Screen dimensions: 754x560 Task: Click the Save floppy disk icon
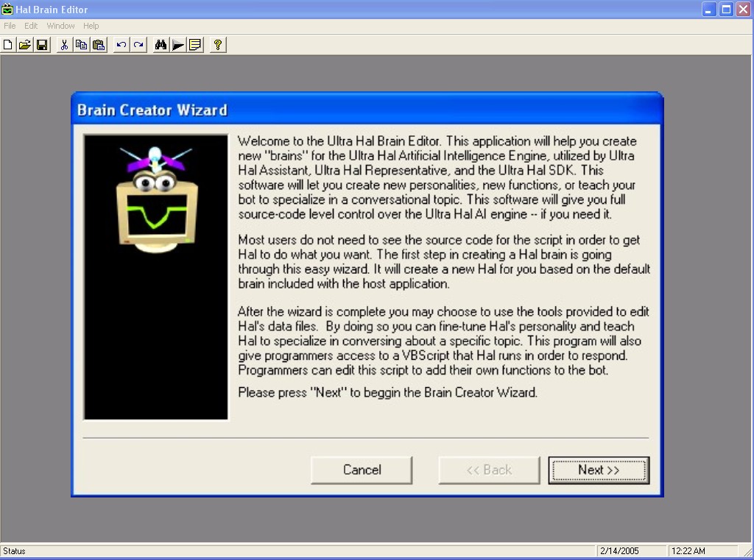[x=42, y=45]
